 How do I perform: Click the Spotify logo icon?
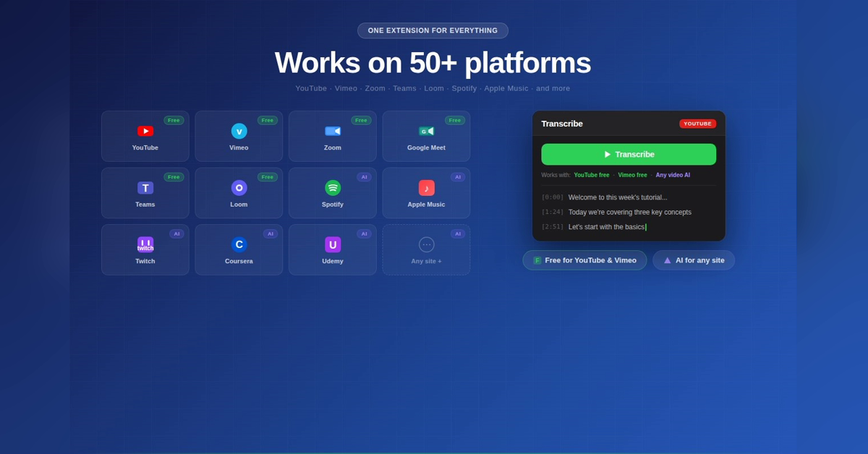tap(333, 188)
